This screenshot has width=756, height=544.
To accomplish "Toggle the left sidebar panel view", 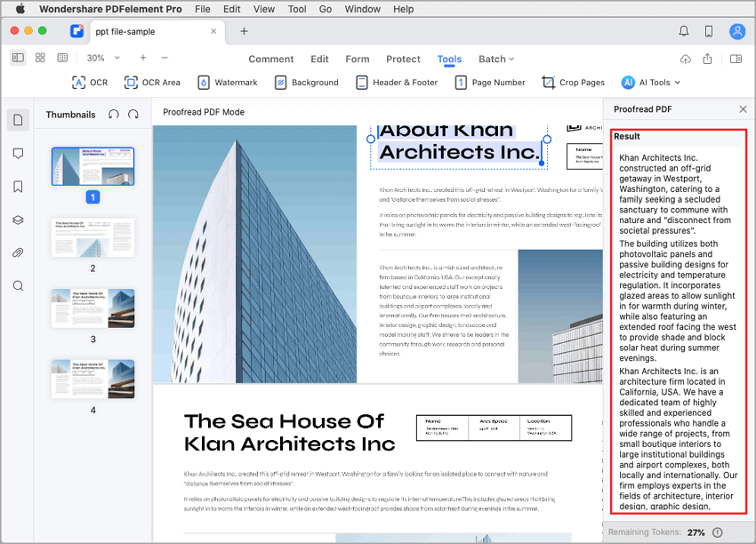I will point(18,58).
